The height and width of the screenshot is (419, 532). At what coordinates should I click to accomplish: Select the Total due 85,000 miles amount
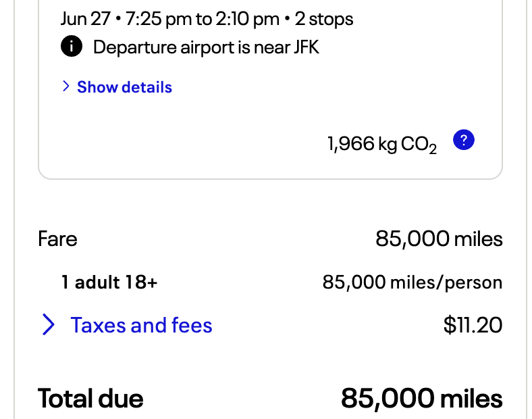[x=421, y=398]
